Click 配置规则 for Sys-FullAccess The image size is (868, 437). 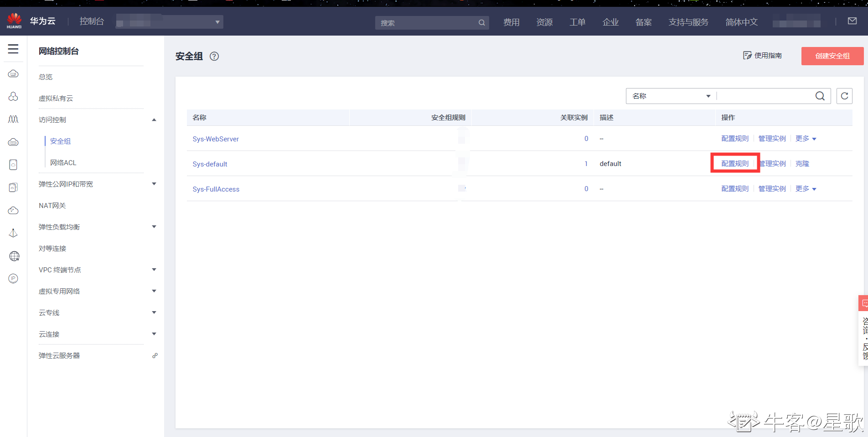735,189
